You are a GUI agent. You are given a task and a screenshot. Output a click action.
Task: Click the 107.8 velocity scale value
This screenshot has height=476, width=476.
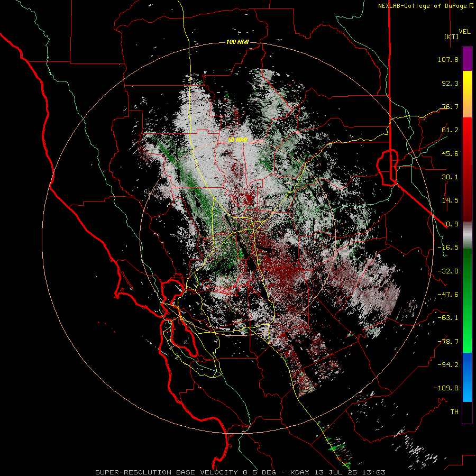click(x=448, y=59)
